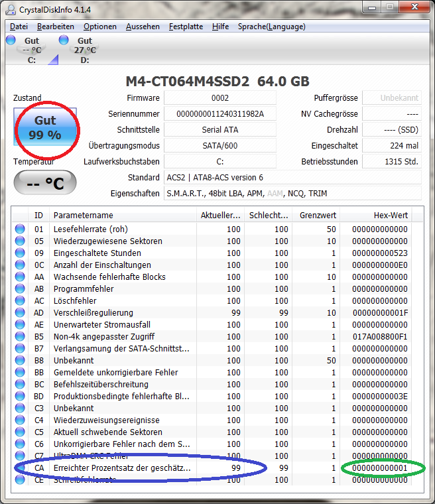This screenshot has height=504, width=435.
Task: Click the blue status orb for drive C:
Action: pyautogui.click(x=11, y=40)
